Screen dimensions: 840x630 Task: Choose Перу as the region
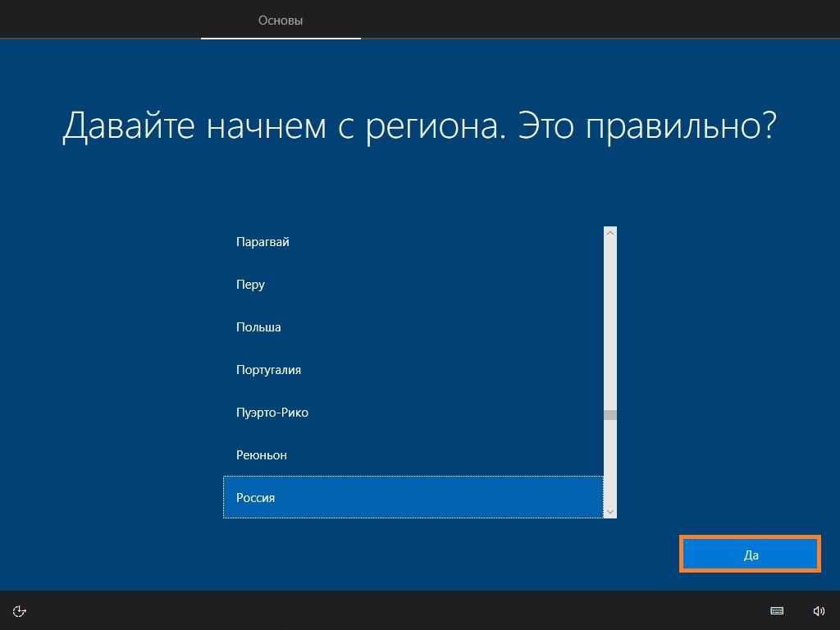point(250,285)
